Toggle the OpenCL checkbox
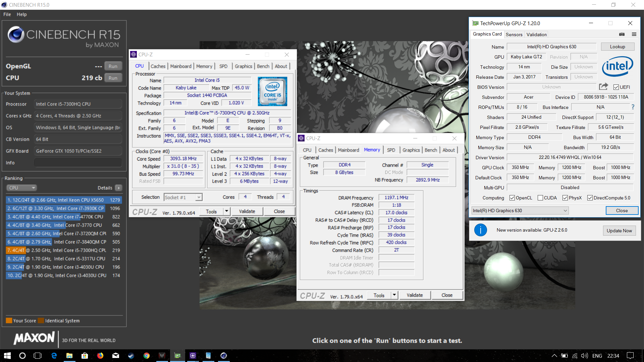The image size is (644, 362). point(512,198)
